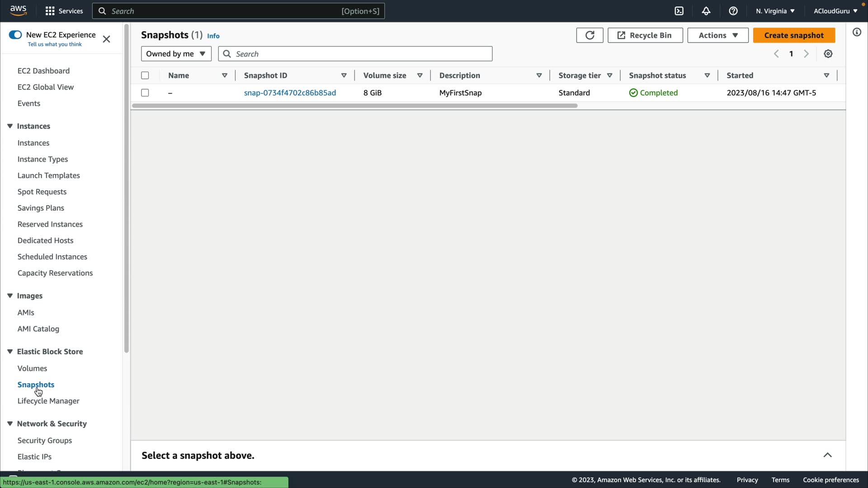
Task: Open snapshot snap-0734f4702c86b85ad link
Action: pos(290,93)
